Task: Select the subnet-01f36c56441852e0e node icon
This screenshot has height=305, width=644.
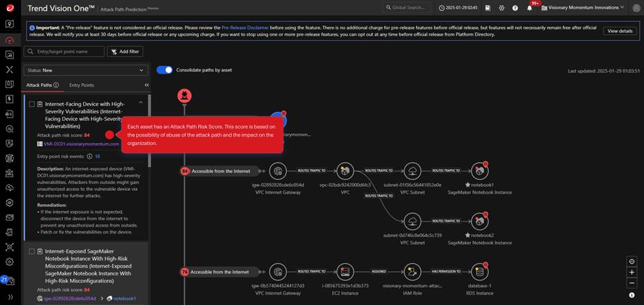Action: click(412, 170)
